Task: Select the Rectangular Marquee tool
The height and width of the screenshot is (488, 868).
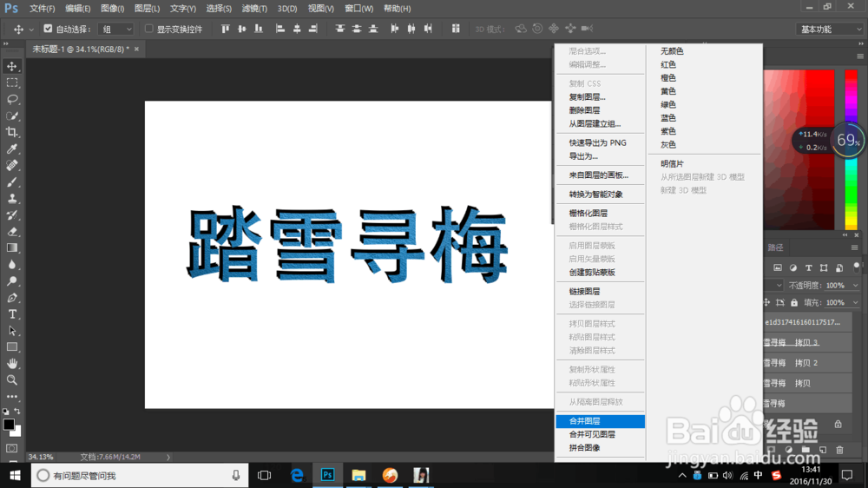Action: [11, 83]
